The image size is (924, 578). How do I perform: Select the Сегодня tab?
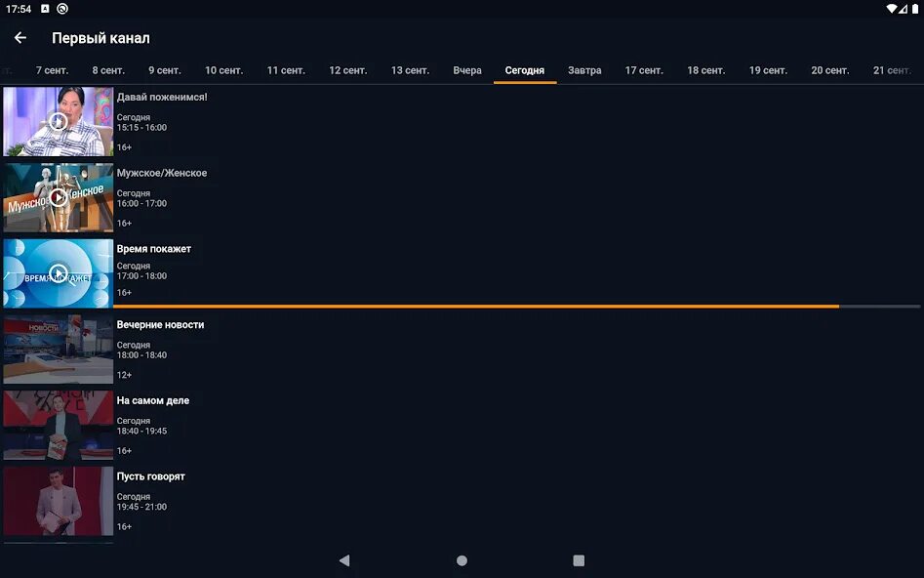click(525, 70)
